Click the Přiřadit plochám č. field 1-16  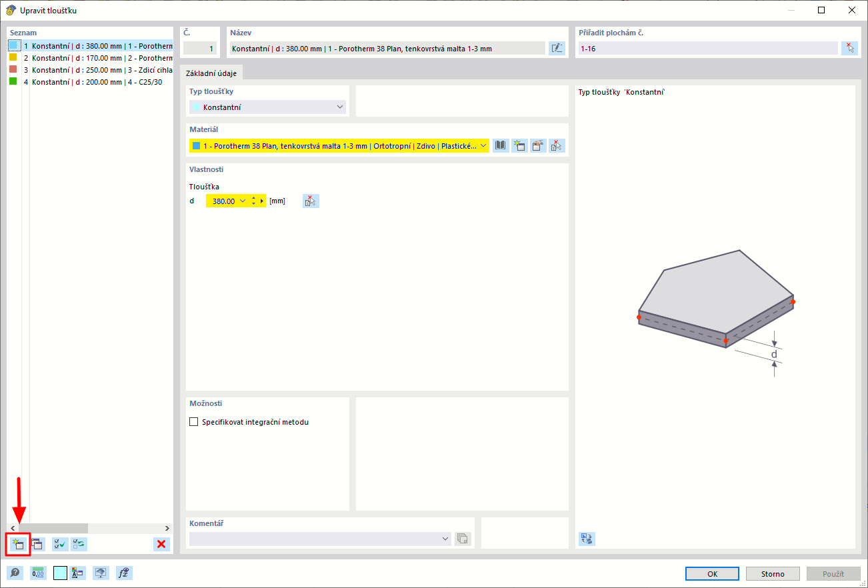708,48
